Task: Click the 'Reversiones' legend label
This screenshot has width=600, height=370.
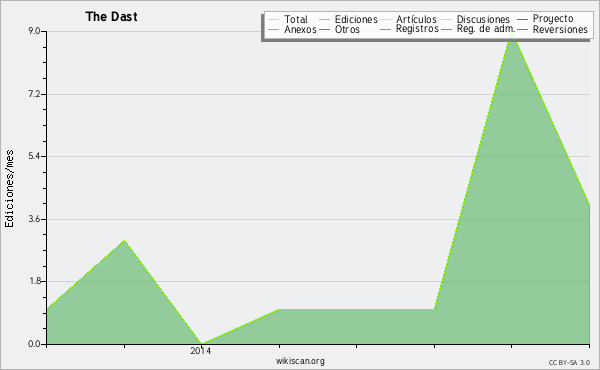Action: pos(560,29)
